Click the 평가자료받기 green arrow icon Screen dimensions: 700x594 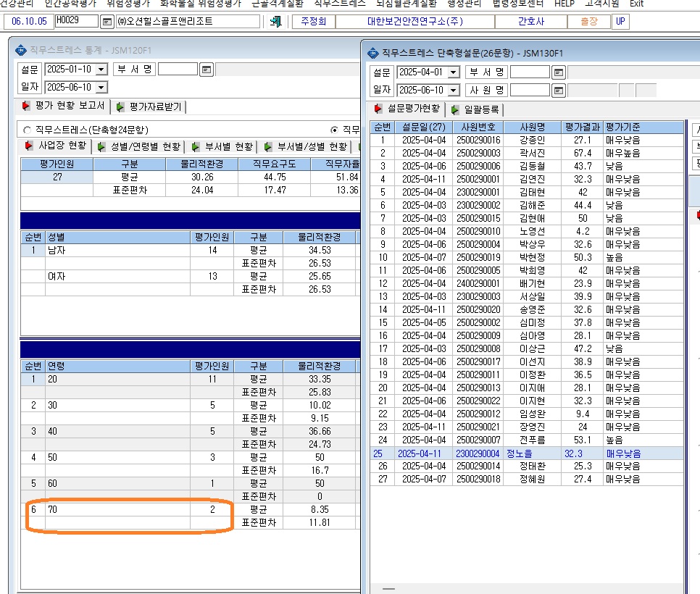click(x=120, y=107)
